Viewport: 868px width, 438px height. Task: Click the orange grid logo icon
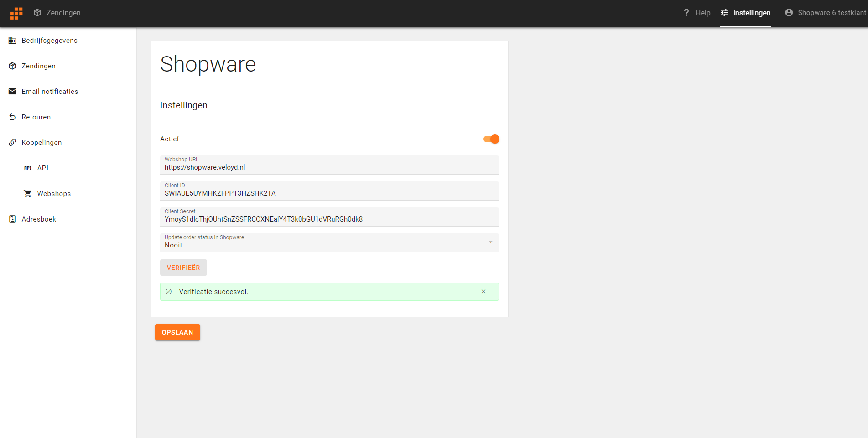16,13
